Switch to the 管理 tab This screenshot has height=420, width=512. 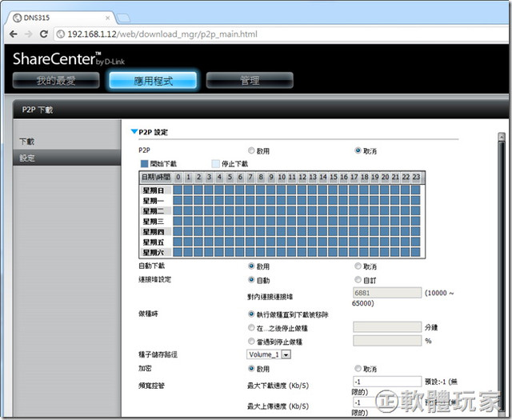pos(249,81)
